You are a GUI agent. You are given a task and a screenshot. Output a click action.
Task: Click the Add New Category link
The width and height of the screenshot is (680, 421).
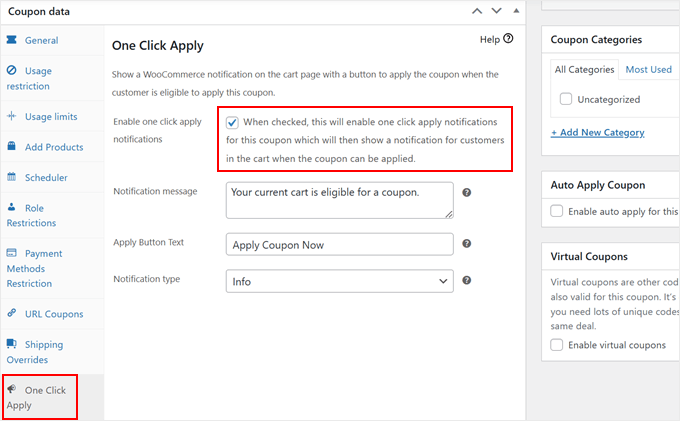(x=598, y=132)
